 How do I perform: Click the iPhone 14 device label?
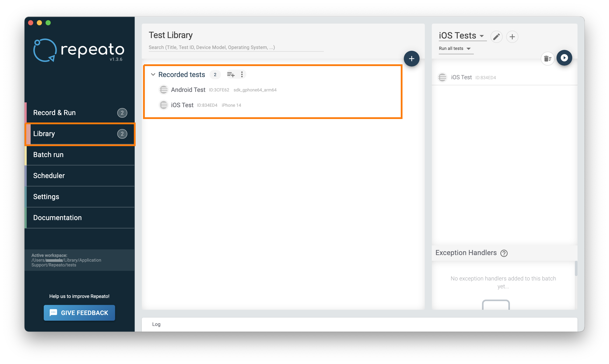pyautogui.click(x=231, y=105)
